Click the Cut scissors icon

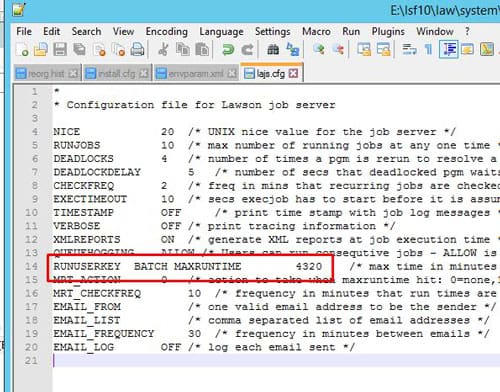pyautogui.click(x=163, y=50)
